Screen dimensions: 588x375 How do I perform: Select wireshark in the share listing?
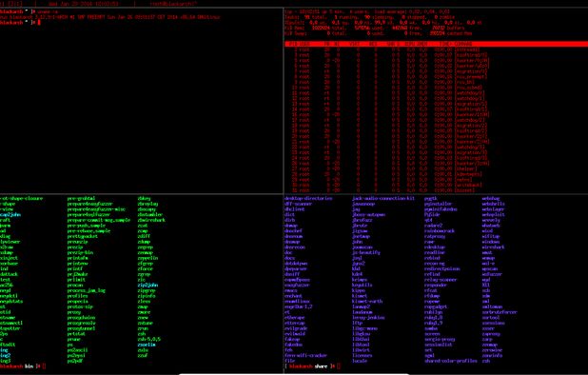click(x=494, y=247)
